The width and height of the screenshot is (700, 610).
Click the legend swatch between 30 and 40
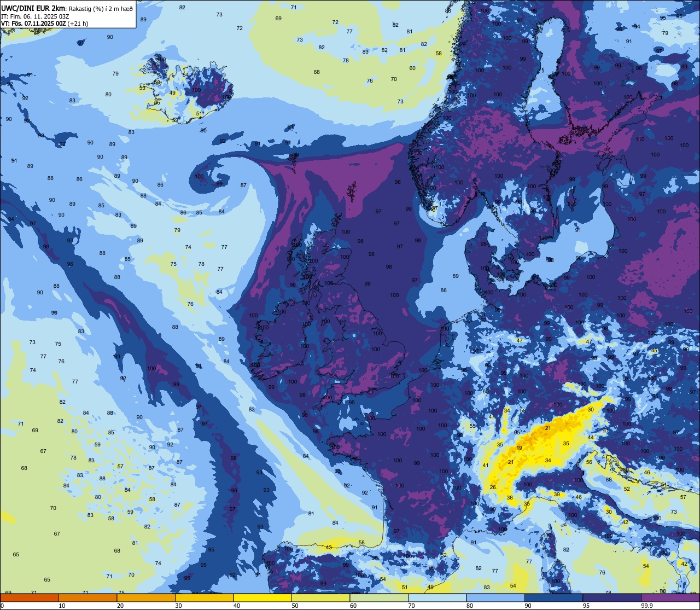pos(204,597)
